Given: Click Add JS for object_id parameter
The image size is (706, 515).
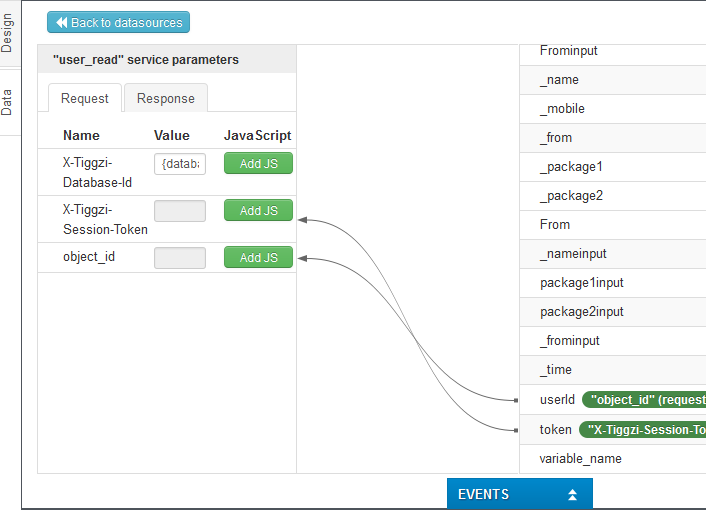Looking at the screenshot, I should (x=258, y=258).
